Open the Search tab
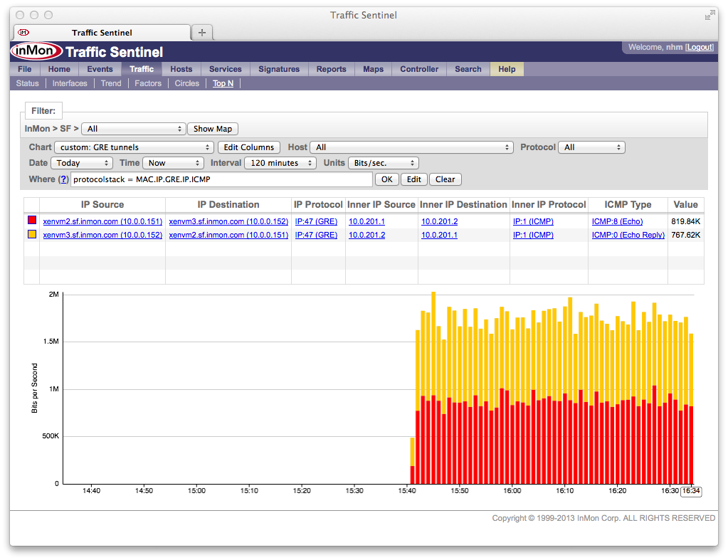Image resolution: width=728 pixels, height=560 pixels. click(468, 69)
